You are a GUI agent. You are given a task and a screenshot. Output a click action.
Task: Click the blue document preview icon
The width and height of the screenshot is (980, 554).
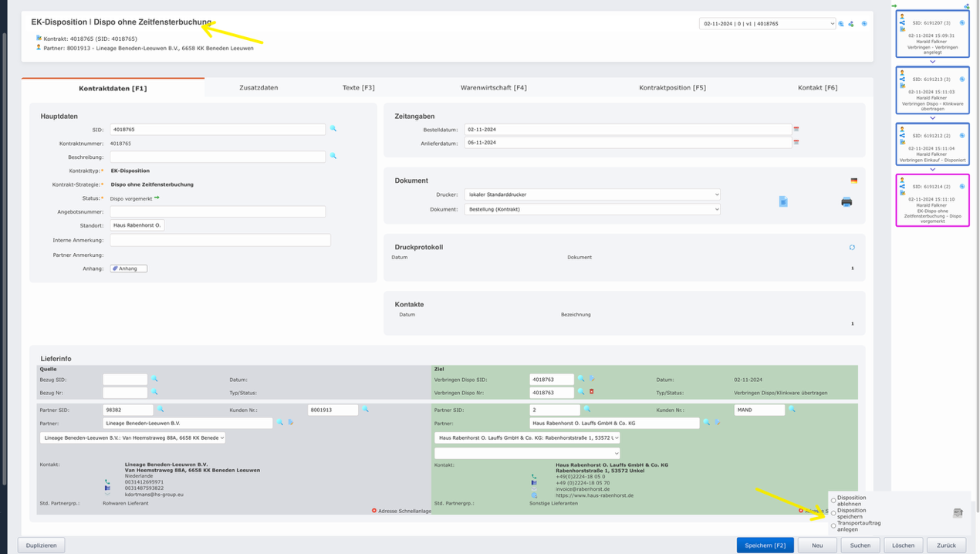coord(783,201)
